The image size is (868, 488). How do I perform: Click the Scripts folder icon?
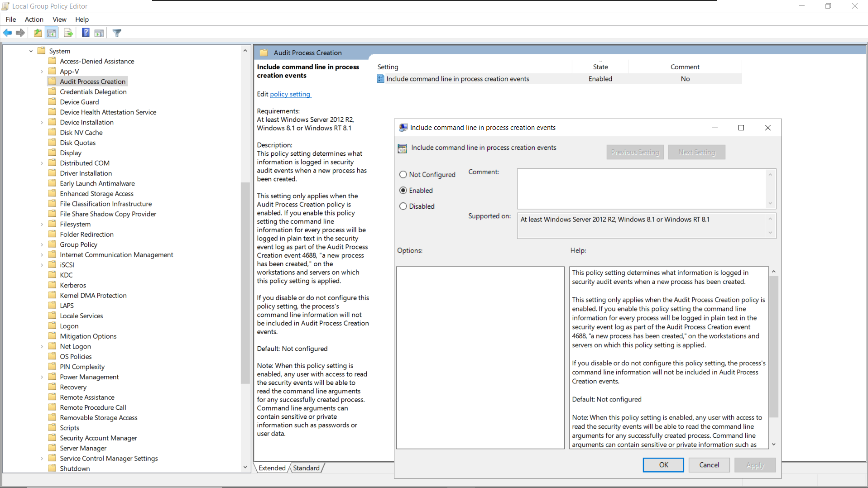click(53, 428)
